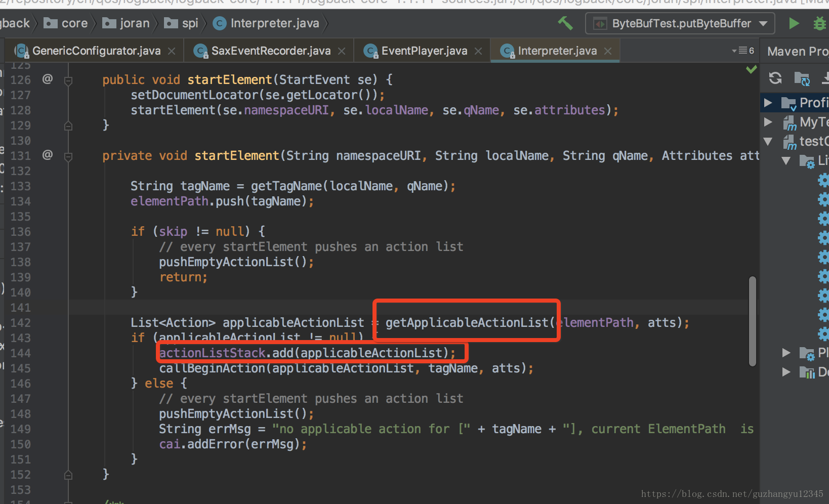Click the @ gutter icon on line 126
Screen dimensions: 829x504
point(47,79)
